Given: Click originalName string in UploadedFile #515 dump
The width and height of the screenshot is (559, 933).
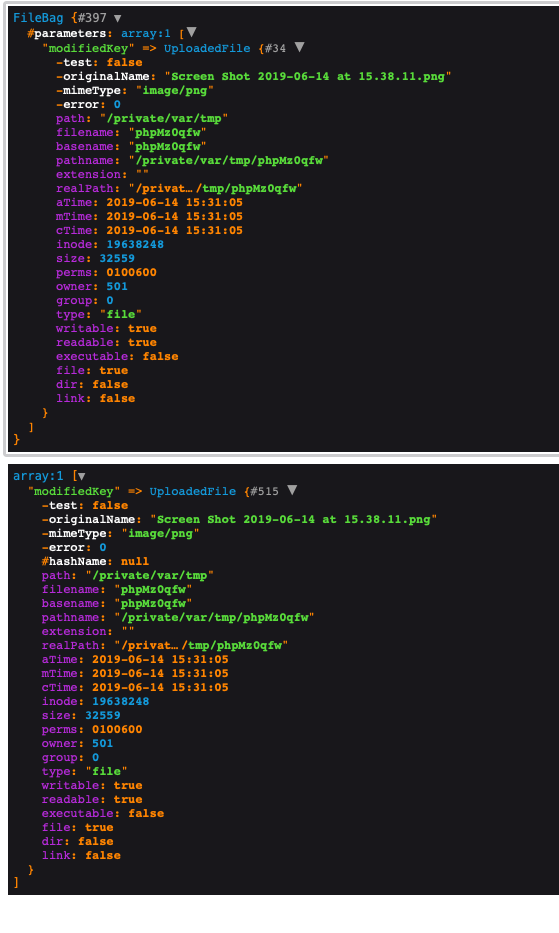Looking at the screenshot, I should pyautogui.click(x=293, y=519).
